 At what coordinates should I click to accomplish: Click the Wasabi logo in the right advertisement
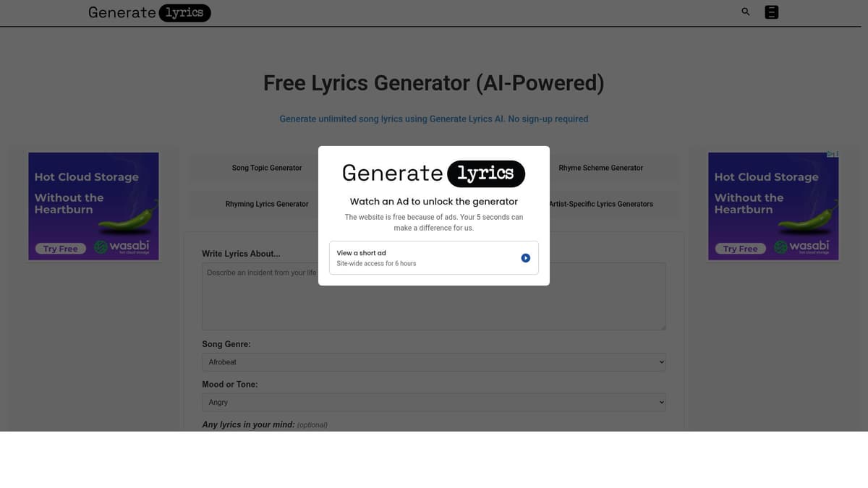(802, 246)
